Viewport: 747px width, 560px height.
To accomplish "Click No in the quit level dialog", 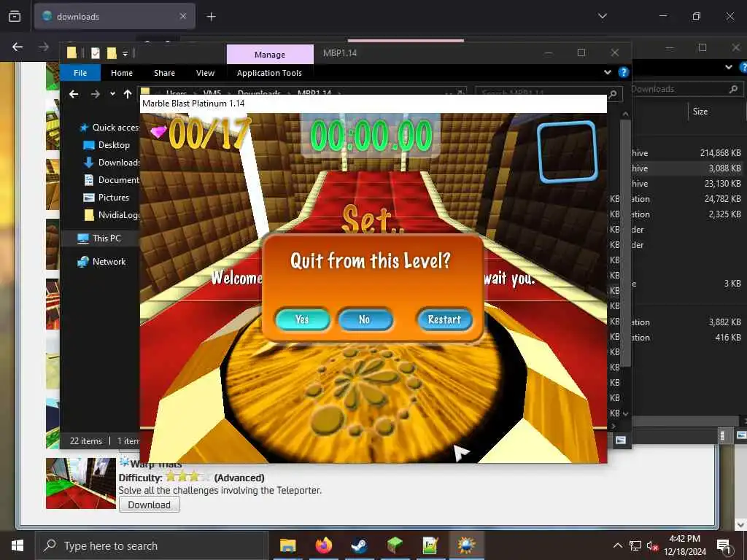I will pos(365,319).
